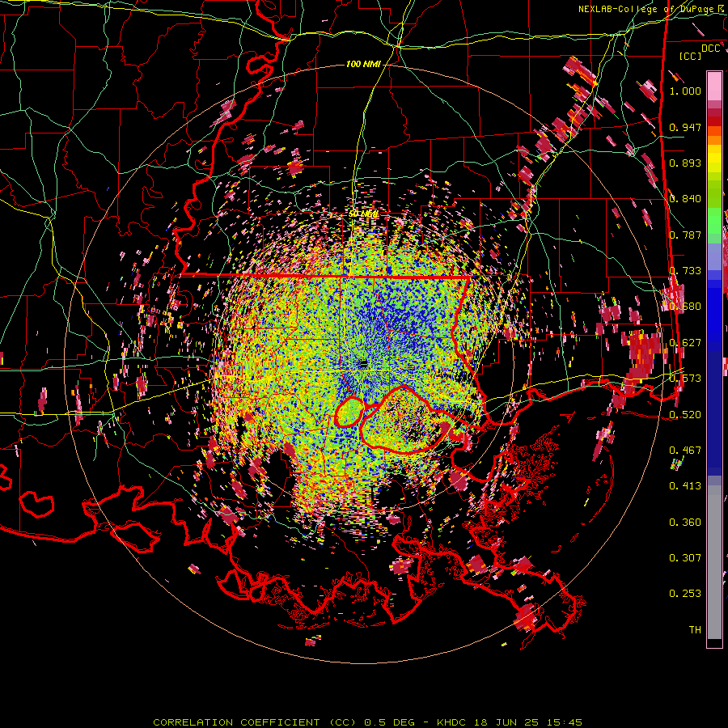Select the 0.520 scale value
Screen dimensions: 728x728
coord(685,415)
